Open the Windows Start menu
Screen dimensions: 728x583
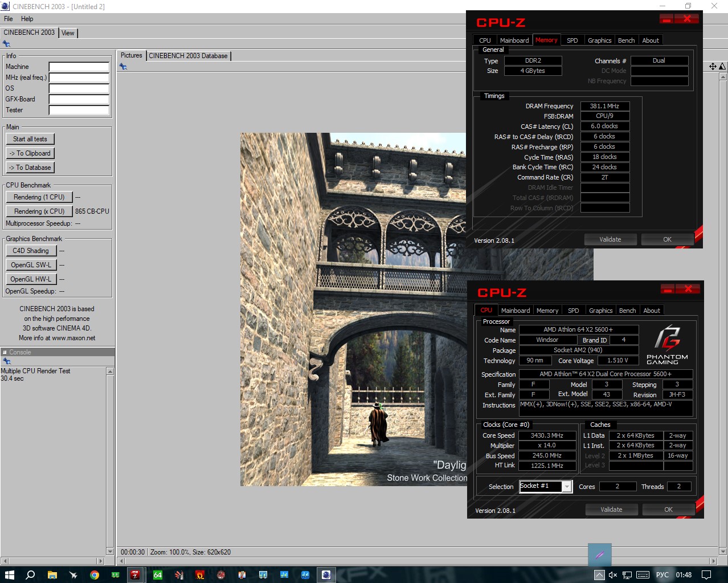coord(10,574)
